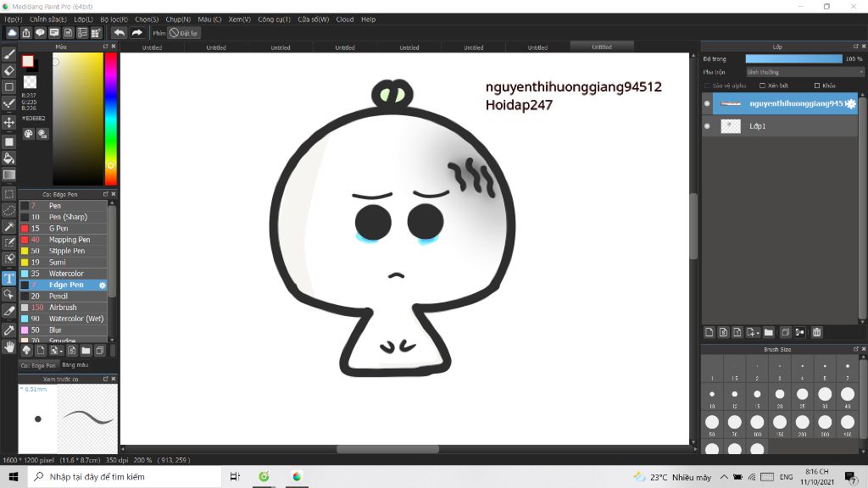The image size is (868, 488).
Task: Toggle the Bảo vệ alpha checkbox
Action: coord(707,86)
